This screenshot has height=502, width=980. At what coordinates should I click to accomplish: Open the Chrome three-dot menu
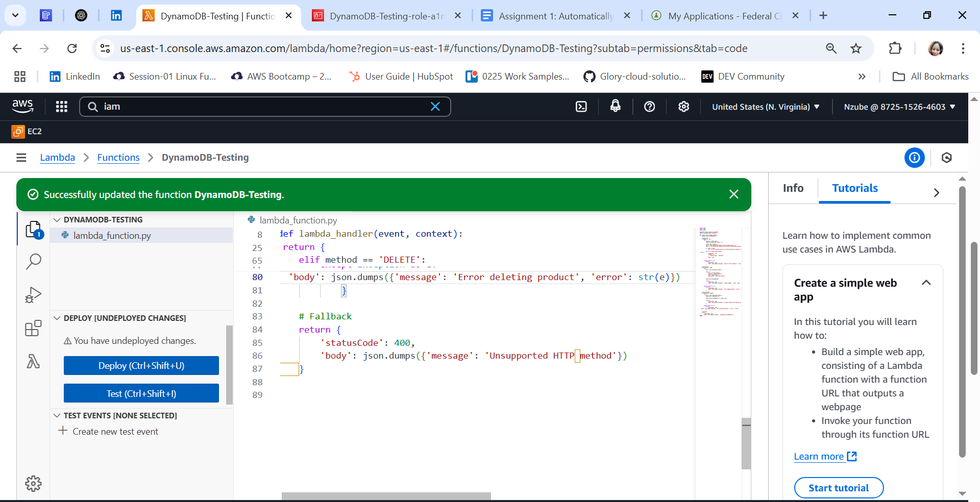pos(963,48)
